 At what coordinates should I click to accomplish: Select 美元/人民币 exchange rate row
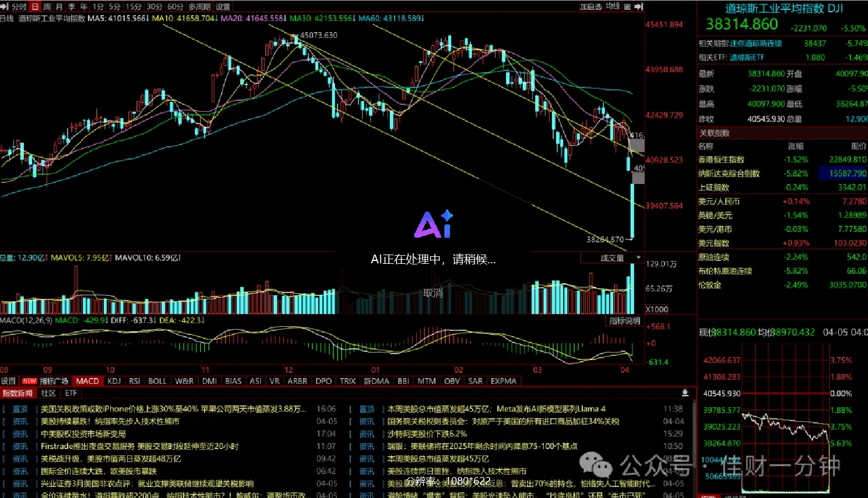[782, 201]
